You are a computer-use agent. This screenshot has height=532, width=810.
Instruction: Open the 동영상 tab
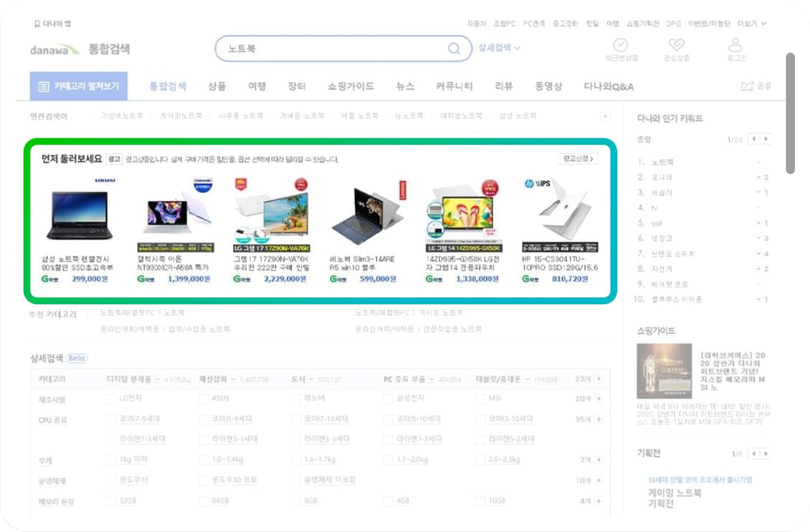pos(548,86)
